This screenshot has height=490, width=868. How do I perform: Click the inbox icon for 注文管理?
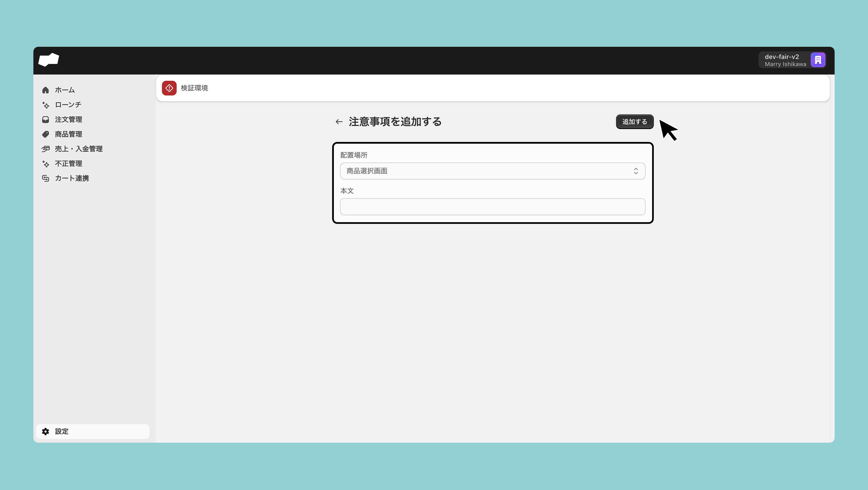pyautogui.click(x=46, y=119)
